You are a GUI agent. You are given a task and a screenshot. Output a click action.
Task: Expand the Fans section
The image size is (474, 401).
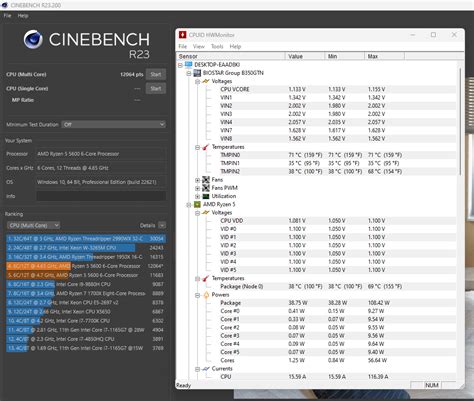pos(197,180)
